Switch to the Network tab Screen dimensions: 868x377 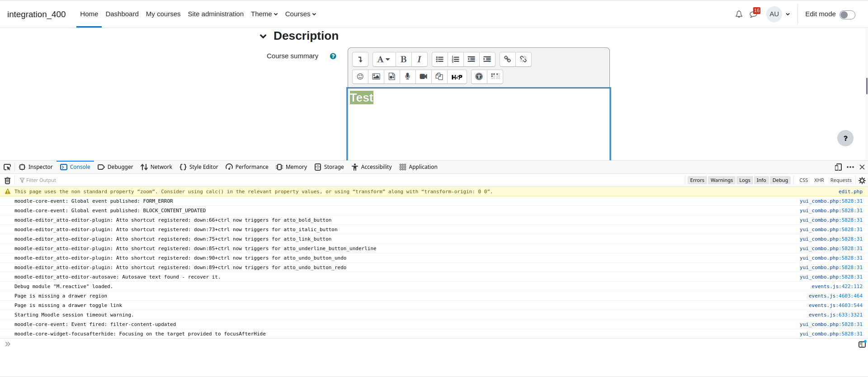pyautogui.click(x=156, y=167)
